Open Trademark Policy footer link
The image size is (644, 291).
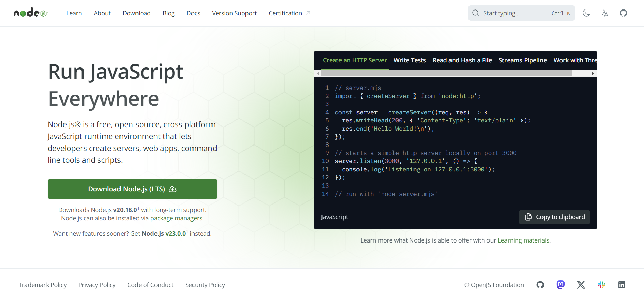(43, 285)
